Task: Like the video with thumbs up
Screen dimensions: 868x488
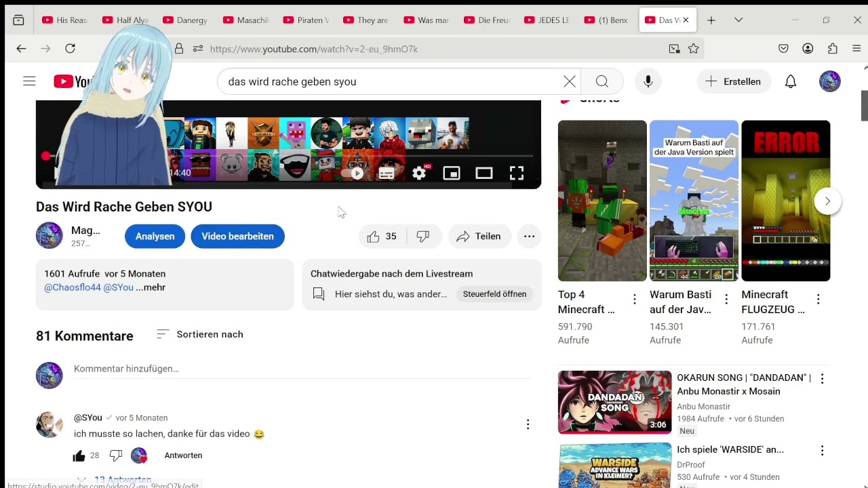Action: click(382, 237)
